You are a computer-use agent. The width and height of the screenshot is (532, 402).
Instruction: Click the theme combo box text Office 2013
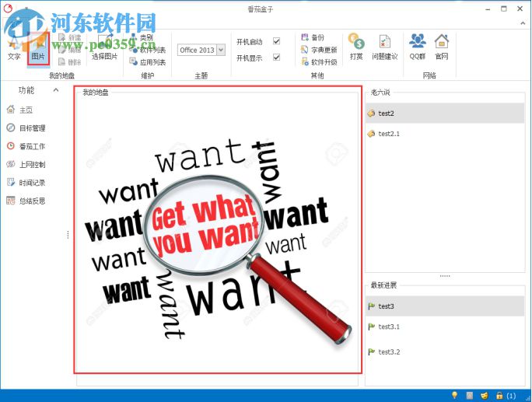click(197, 50)
